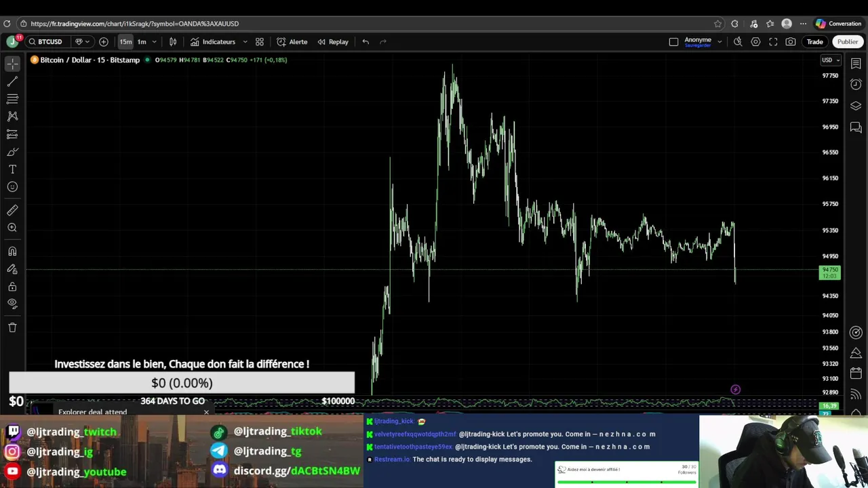This screenshot has width=868, height=488.
Task: Open the screener radar icon
Action: tap(856, 332)
